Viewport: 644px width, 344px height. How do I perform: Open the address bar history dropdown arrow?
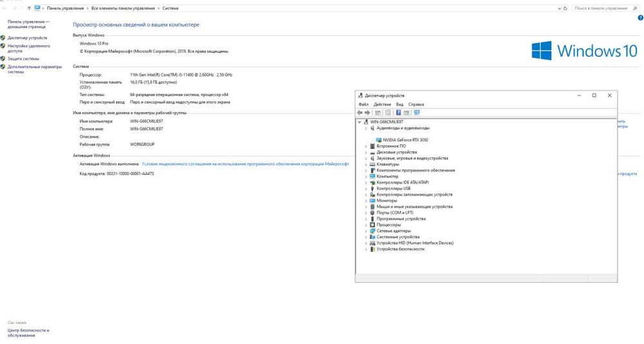560,8
